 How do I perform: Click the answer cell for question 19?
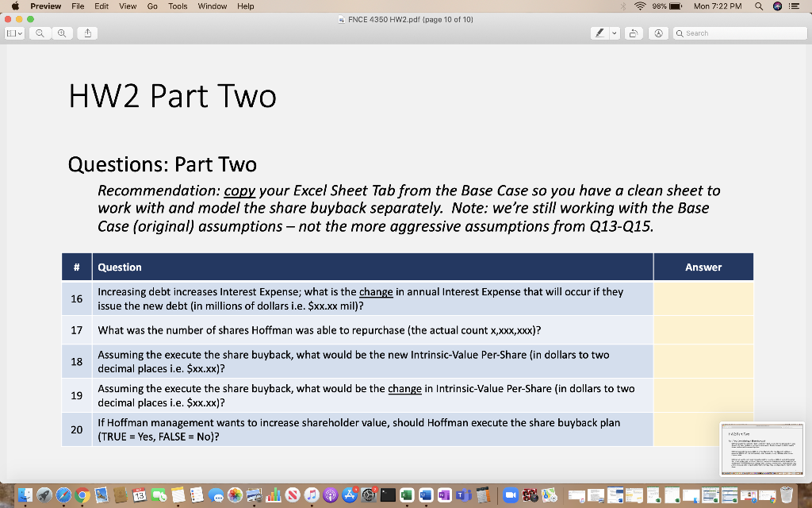[703, 395]
